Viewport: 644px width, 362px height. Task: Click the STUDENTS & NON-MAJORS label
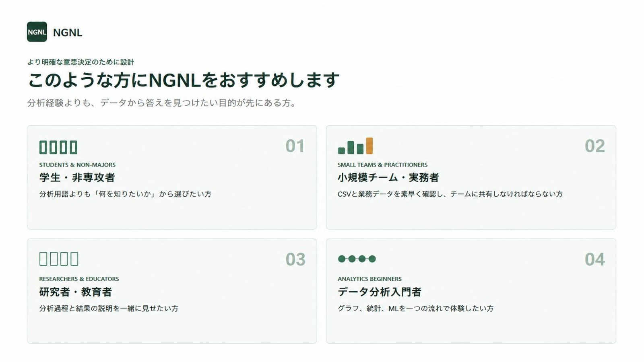[77, 165]
